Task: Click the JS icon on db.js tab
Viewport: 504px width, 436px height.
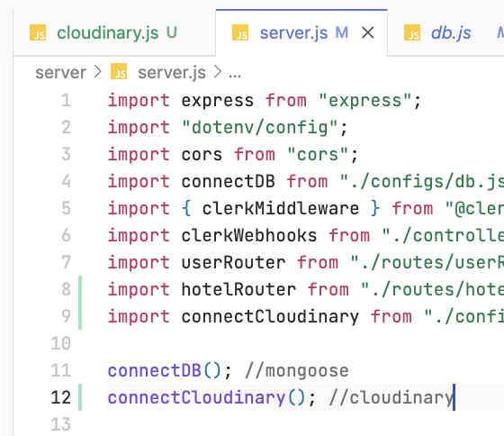Action: (412, 32)
